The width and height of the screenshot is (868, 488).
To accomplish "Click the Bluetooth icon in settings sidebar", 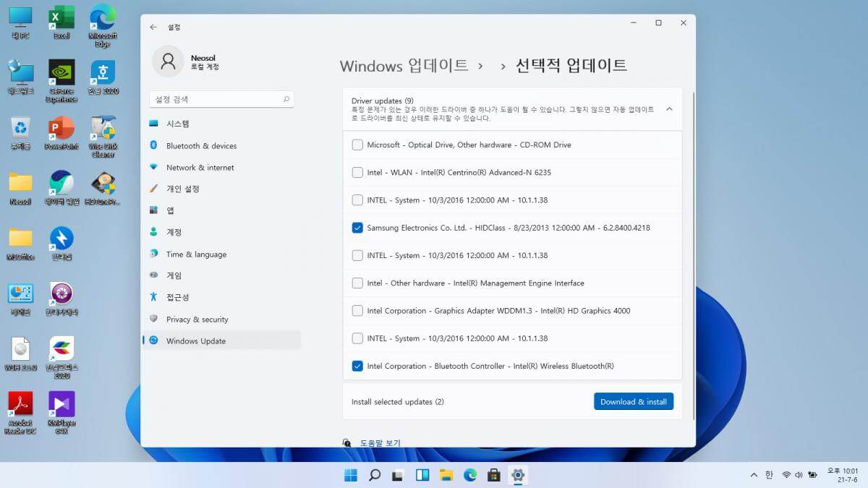I will [x=153, y=145].
